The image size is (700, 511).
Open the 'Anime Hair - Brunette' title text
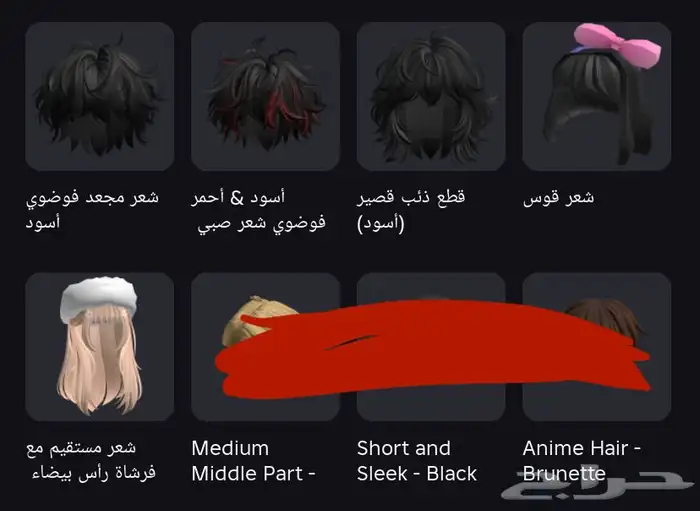pos(582,461)
